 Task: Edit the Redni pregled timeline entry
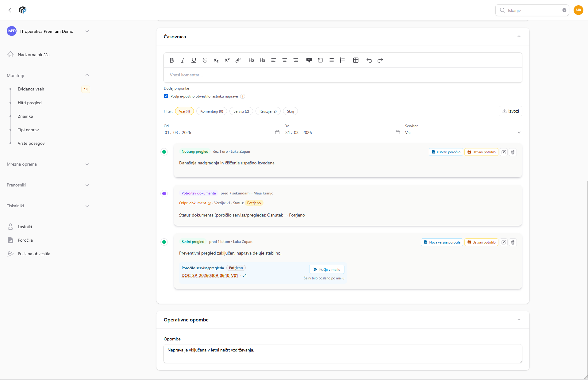click(504, 242)
